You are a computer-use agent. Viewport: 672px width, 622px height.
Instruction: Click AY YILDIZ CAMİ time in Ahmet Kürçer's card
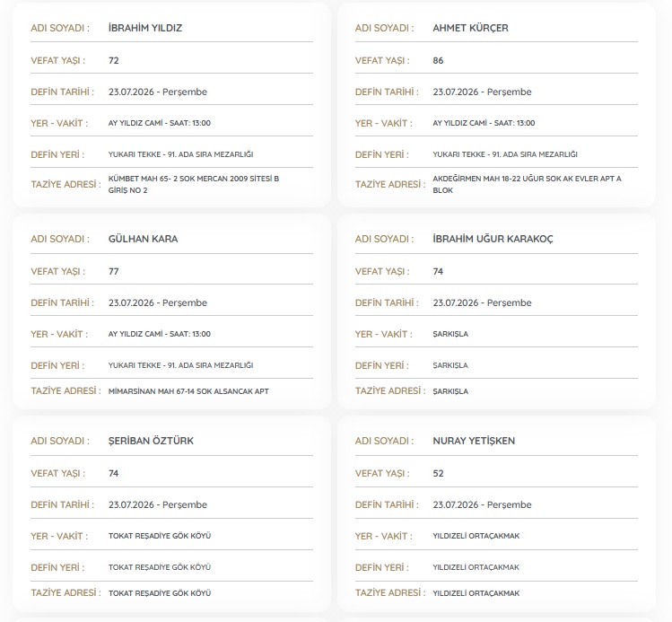[484, 123]
